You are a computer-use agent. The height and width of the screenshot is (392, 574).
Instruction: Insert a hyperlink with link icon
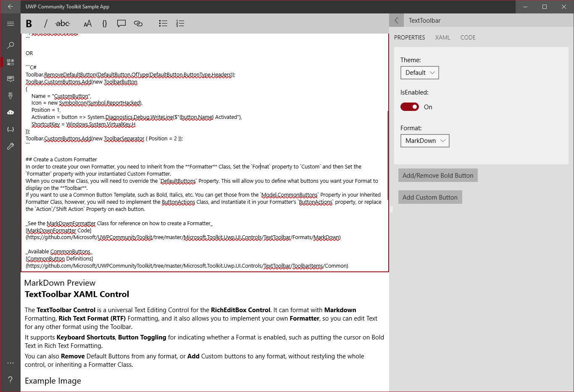coord(138,24)
